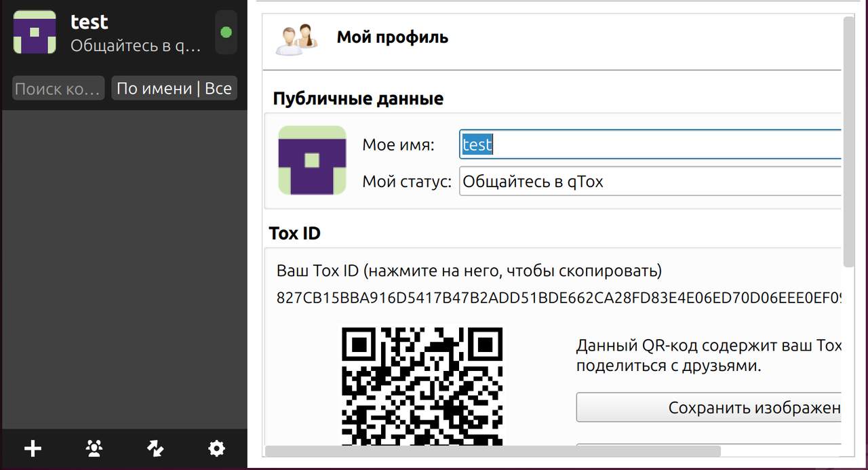Click the green online status indicator
Image resolution: width=868 pixels, height=470 pixels.
tap(226, 33)
